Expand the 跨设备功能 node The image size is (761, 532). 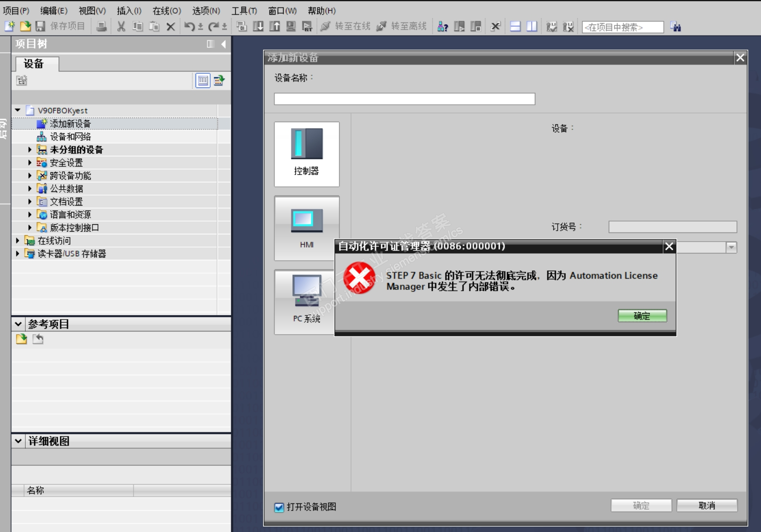pyautogui.click(x=30, y=176)
